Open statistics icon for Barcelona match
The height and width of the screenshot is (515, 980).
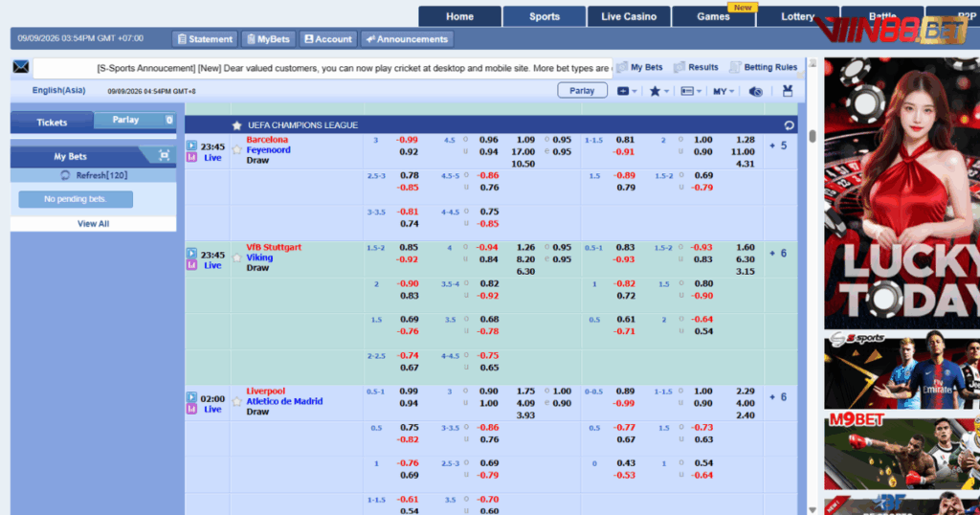[191, 158]
